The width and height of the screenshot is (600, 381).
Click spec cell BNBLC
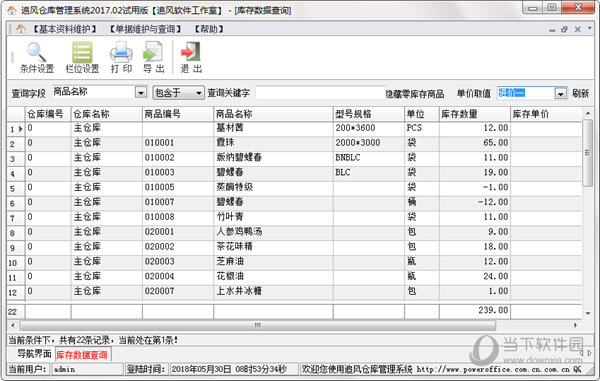pos(369,158)
